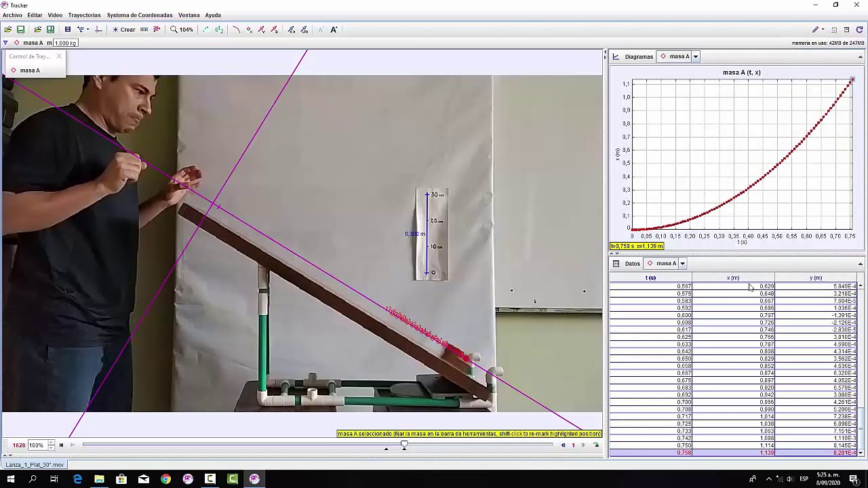Click the autotracker icon
868x488 pixels.
[157, 30]
